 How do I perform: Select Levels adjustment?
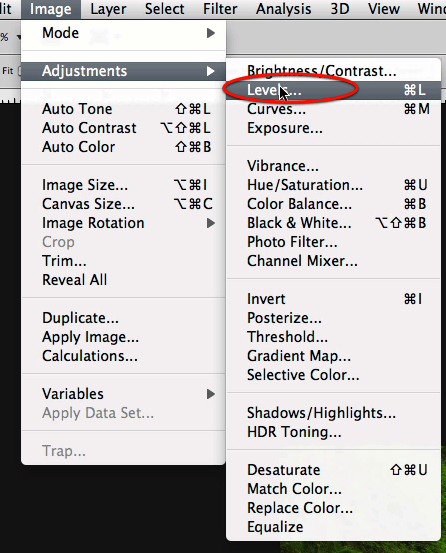pyautogui.click(x=333, y=90)
